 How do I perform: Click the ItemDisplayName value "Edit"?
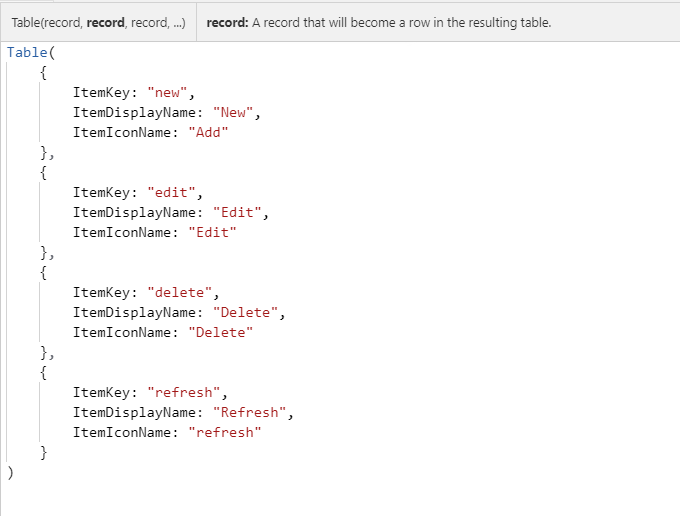pos(240,212)
